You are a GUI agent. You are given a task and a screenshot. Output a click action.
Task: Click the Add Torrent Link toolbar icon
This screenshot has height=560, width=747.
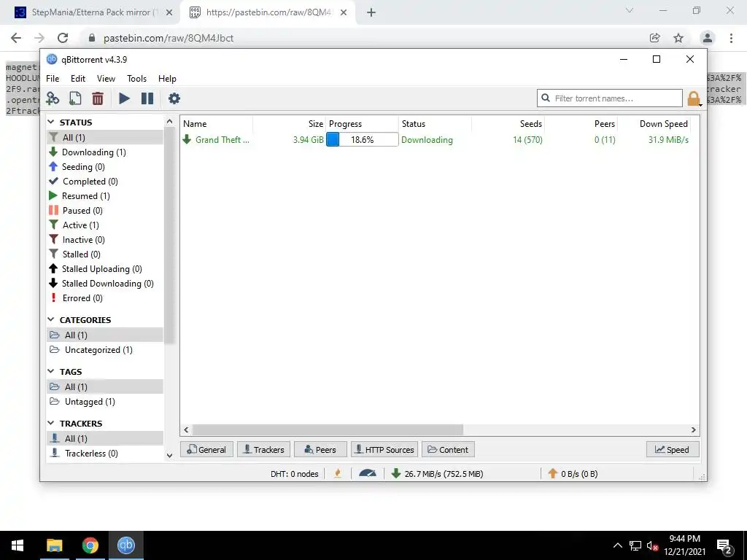tap(53, 98)
